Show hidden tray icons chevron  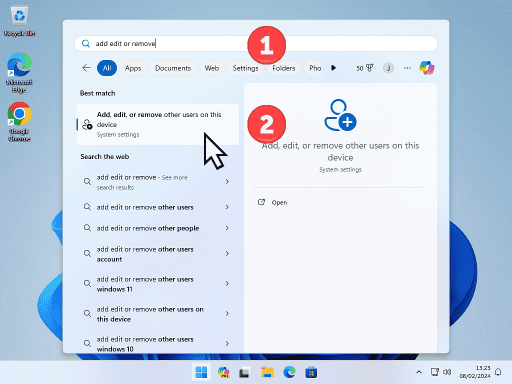click(x=419, y=372)
